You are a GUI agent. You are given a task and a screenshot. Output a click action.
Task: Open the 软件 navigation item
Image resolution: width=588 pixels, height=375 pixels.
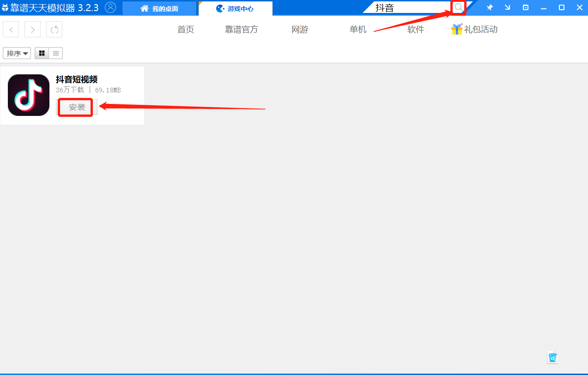pos(416,30)
